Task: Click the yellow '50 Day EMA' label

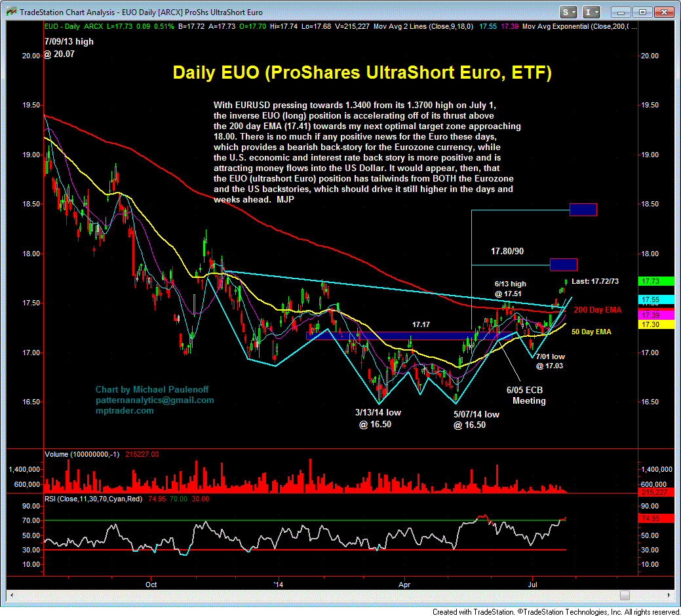Action: (591, 332)
